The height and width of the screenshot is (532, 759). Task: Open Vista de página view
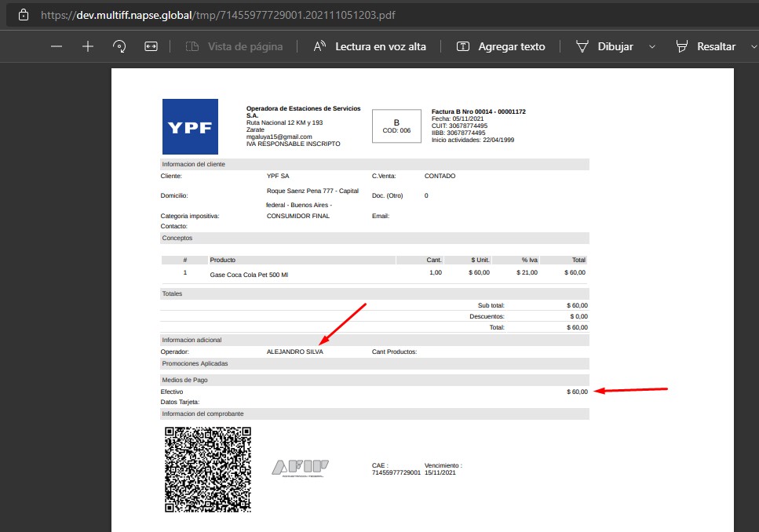pos(234,47)
